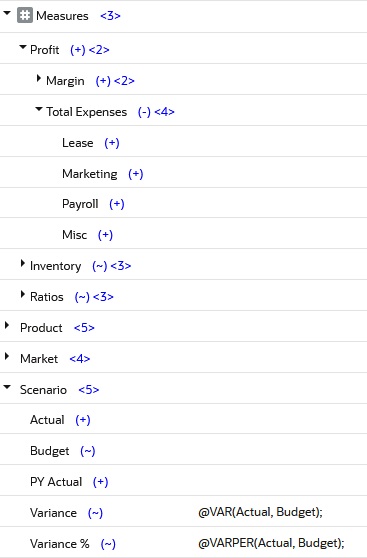The image size is (367, 558).
Task: Click the Measures hash dimension icon
Action: 25,16
